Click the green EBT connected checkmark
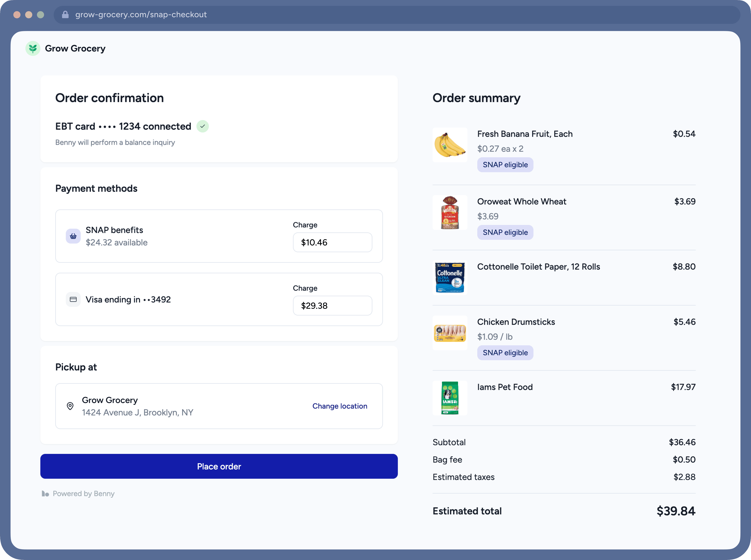This screenshot has height=560, width=751. (x=202, y=126)
